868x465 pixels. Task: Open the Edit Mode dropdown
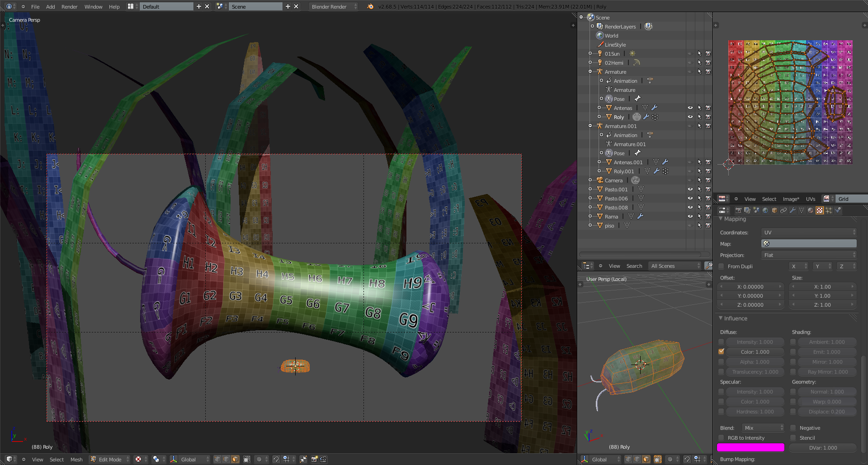[x=110, y=459]
